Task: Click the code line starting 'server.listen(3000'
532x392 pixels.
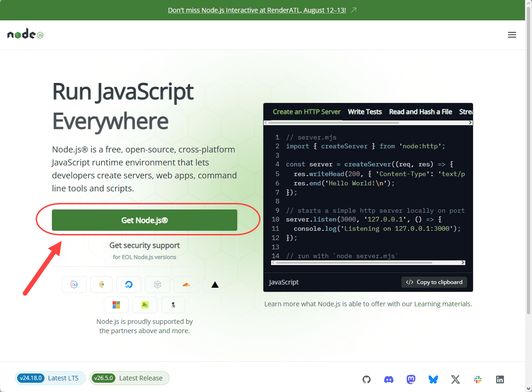Action: tap(364, 219)
